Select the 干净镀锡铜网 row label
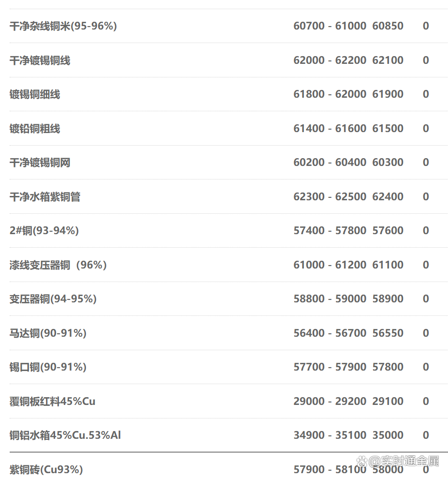Screen dimensions: 448x477 pyautogui.click(x=40, y=163)
